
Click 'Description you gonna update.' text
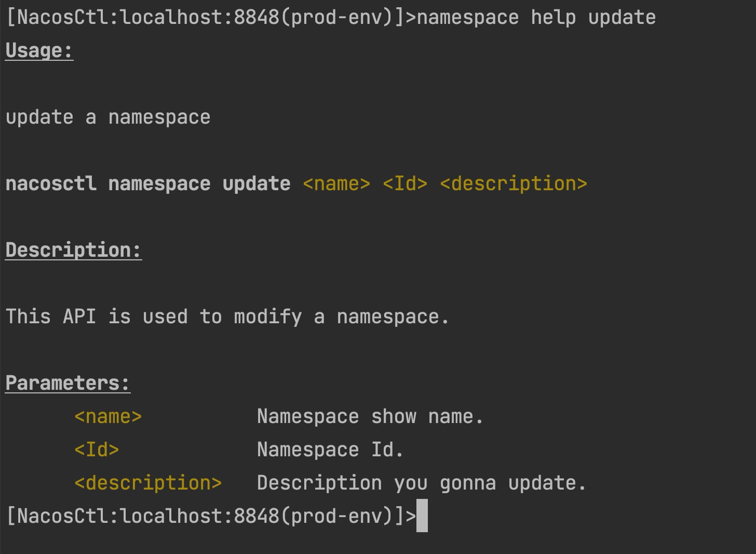pos(422,483)
